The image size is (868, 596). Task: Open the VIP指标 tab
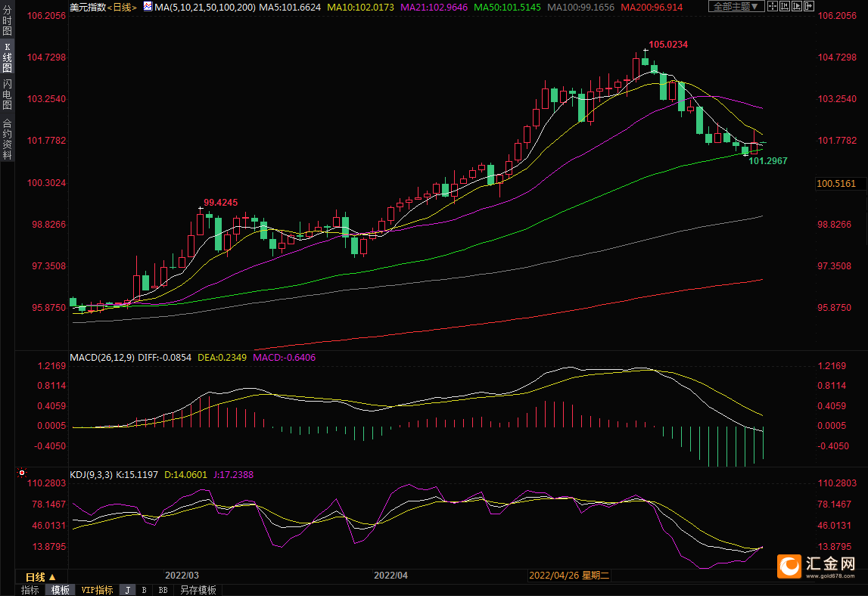pyautogui.click(x=97, y=590)
